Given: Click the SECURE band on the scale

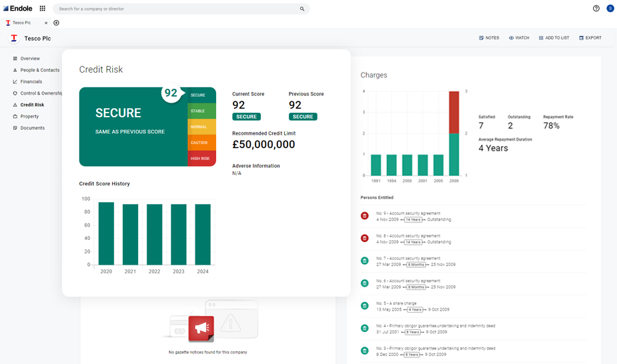Looking at the screenshot, I should pyautogui.click(x=201, y=95).
